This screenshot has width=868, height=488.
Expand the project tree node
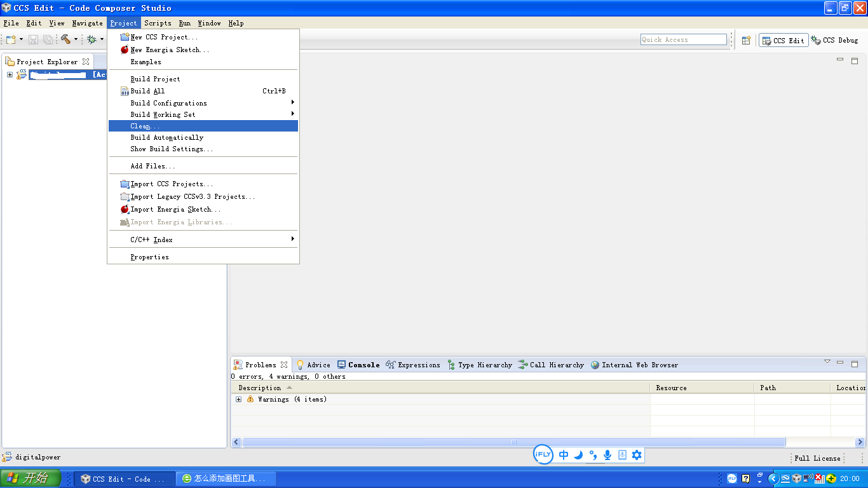(x=10, y=74)
